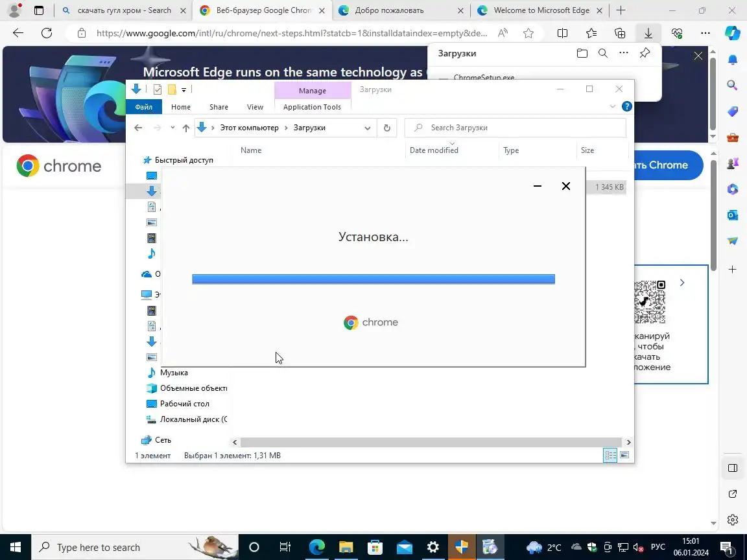
Task: Open Edge sidebar Shopping tag icon
Action: pos(733,111)
